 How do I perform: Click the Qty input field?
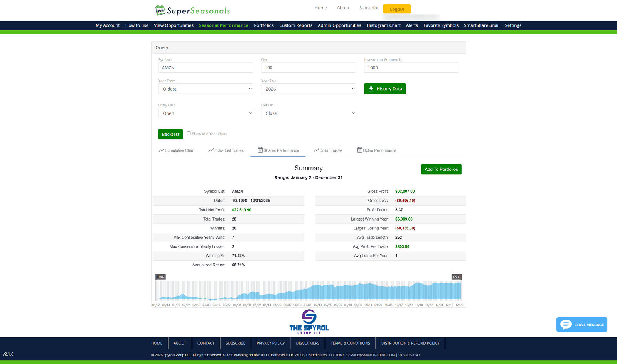click(308, 67)
